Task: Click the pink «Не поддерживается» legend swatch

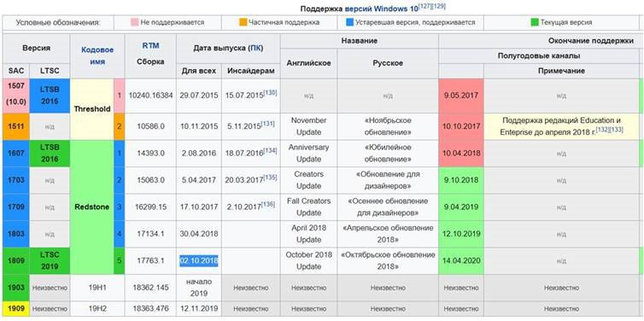Action: (x=135, y=22)
